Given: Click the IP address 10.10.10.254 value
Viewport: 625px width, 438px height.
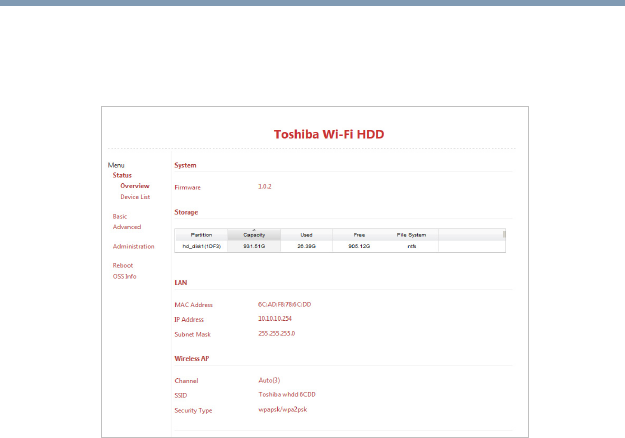Looking at the screenshot, I should point(275,319).
